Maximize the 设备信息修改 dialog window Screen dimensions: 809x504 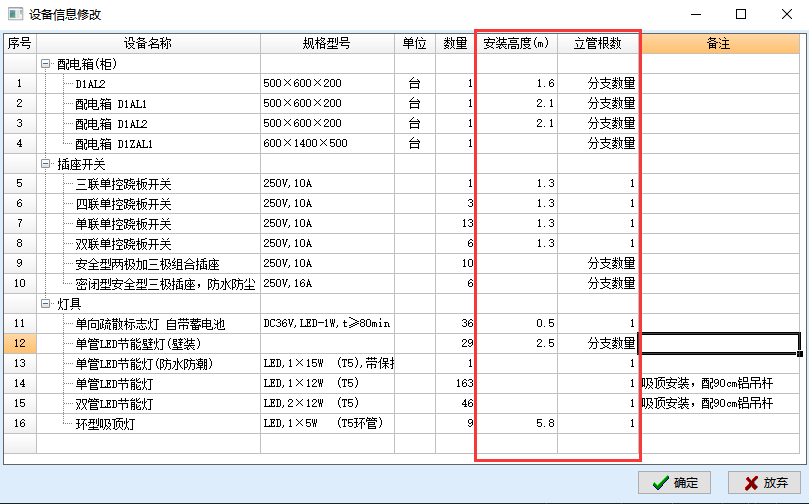point(740,15)
